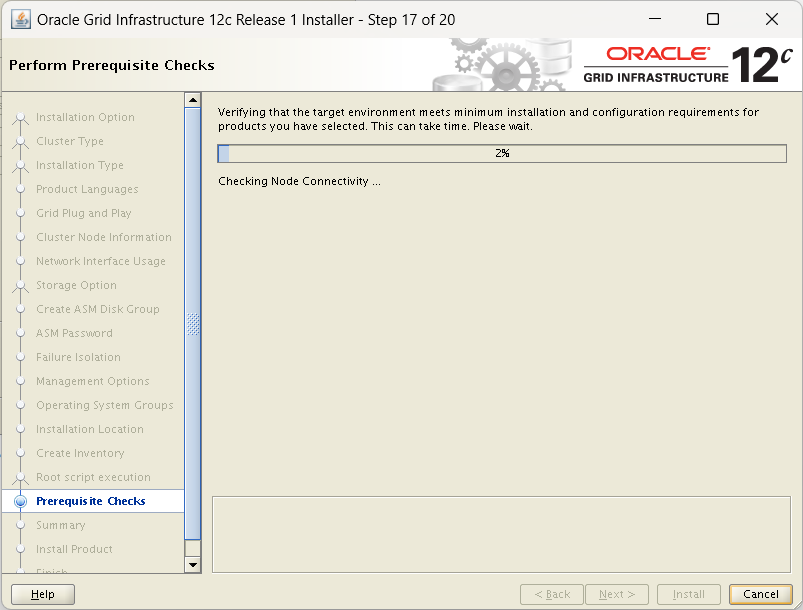Select the Installation Location step
Screen dimensions: 803x610
tap(90, 429)
